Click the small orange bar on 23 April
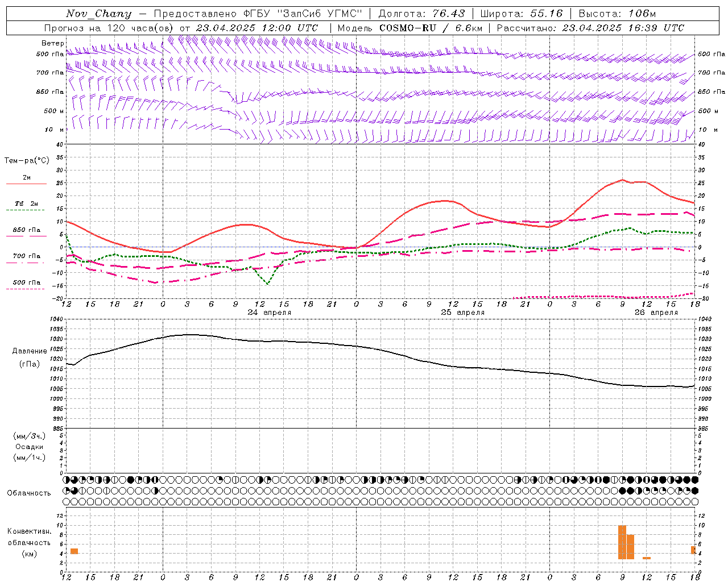The height and width of the screenshot is (582, 728). tap(74, 551)
